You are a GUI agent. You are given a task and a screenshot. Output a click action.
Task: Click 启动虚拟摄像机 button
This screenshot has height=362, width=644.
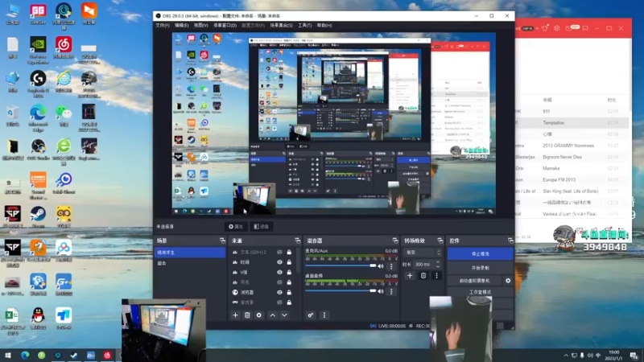tap(475, 281)
